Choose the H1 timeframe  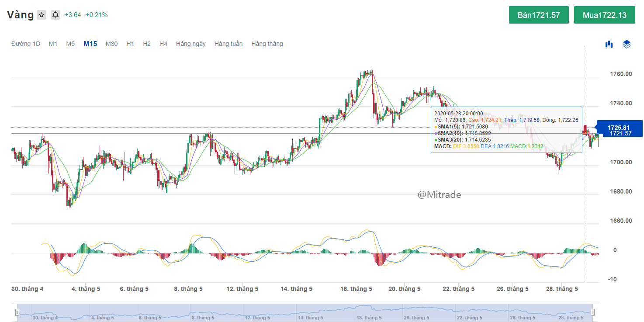[x=130, y=44]
